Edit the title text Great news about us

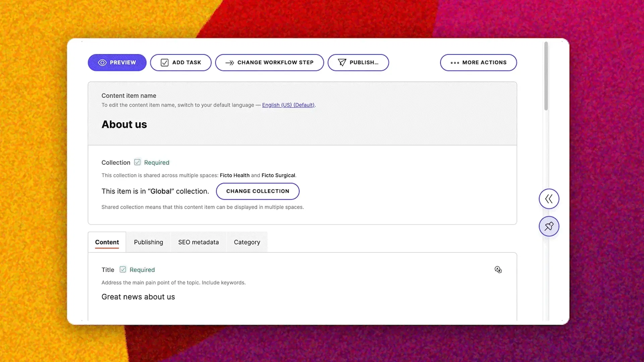coord(138,297)
